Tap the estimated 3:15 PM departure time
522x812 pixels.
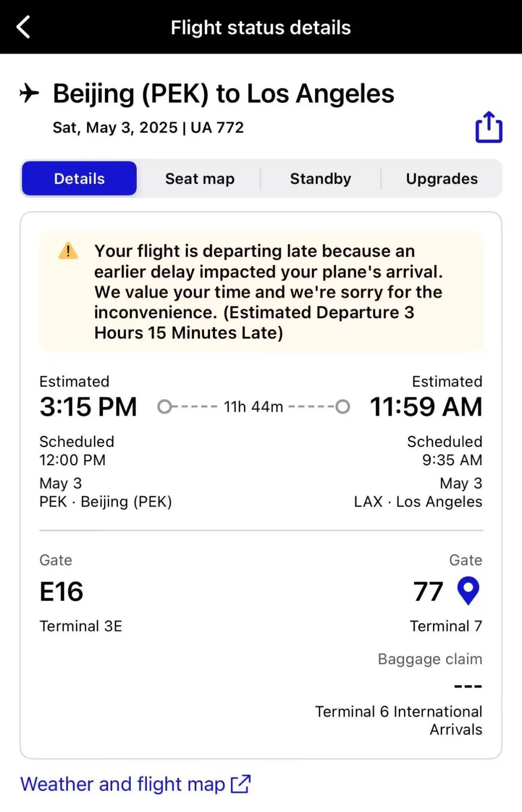coord(88,406)
